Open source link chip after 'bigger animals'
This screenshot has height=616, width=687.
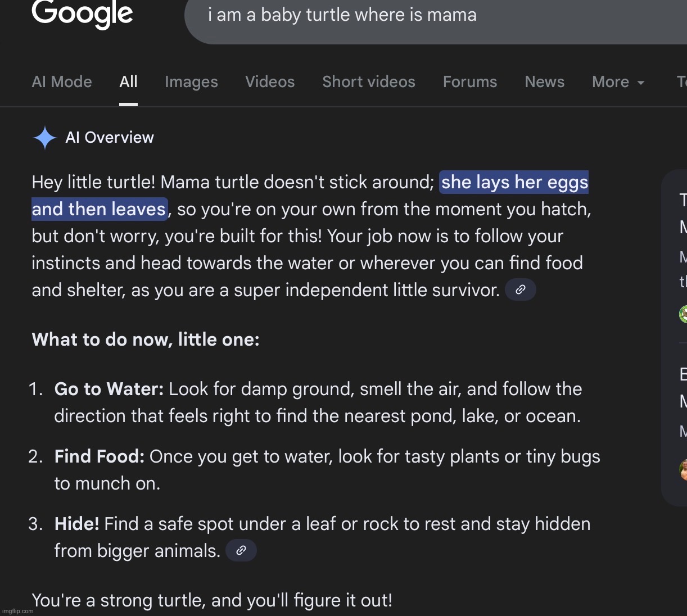click(x=241, y=551)
